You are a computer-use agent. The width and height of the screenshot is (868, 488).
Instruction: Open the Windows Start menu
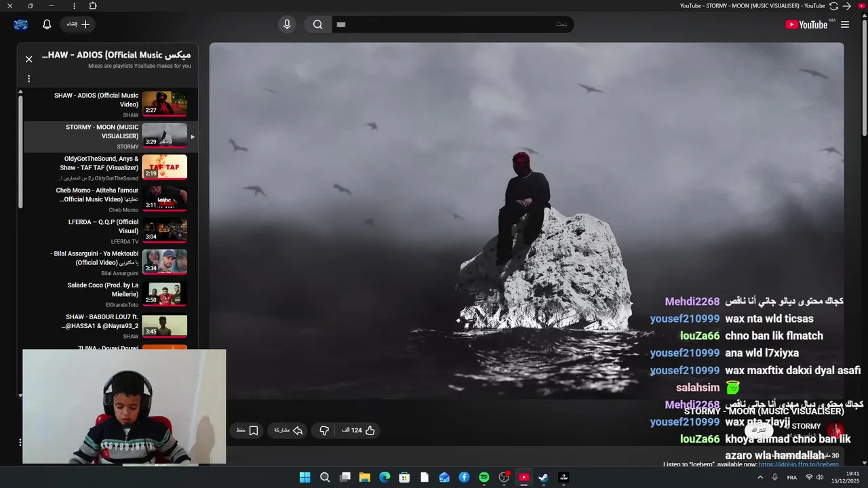[x=305, y=477]
